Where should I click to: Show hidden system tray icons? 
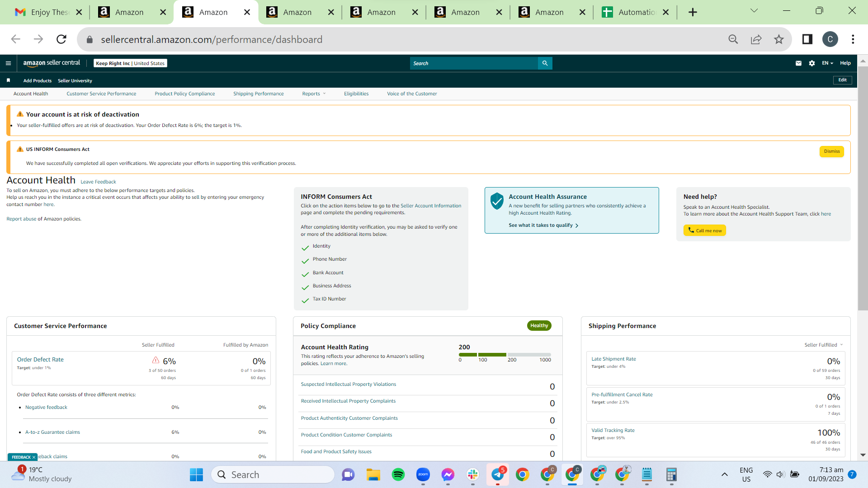click(724, 474)
